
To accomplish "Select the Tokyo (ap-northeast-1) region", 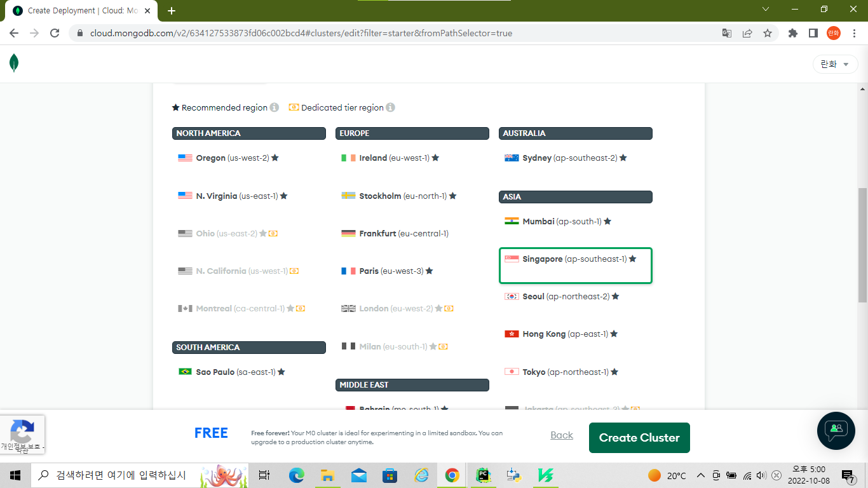I will (x=575, y=372).
